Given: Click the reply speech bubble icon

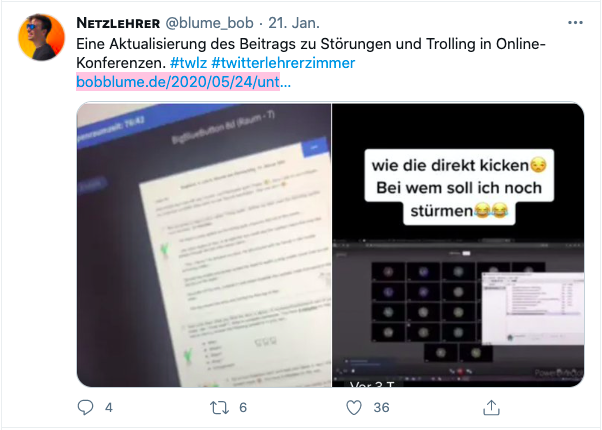Looking at the screenshot, I should tap(85, 407).
